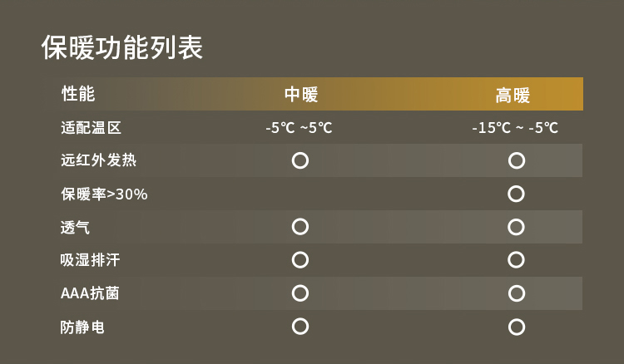Viewport: 624px width, 364px height.
Task: Select the AAA抗菌 circle under 高暖
Action: pyautogui.click(x=517, y=293)
